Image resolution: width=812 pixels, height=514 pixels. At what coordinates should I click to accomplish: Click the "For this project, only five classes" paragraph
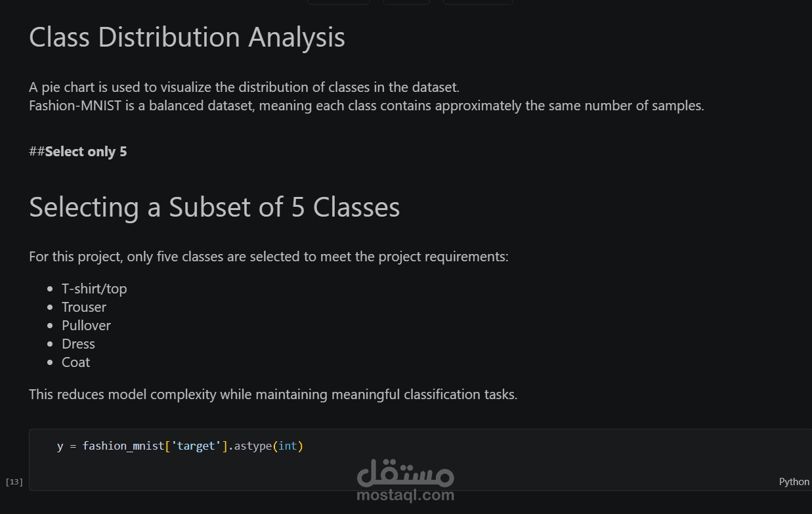click(268, 257)
